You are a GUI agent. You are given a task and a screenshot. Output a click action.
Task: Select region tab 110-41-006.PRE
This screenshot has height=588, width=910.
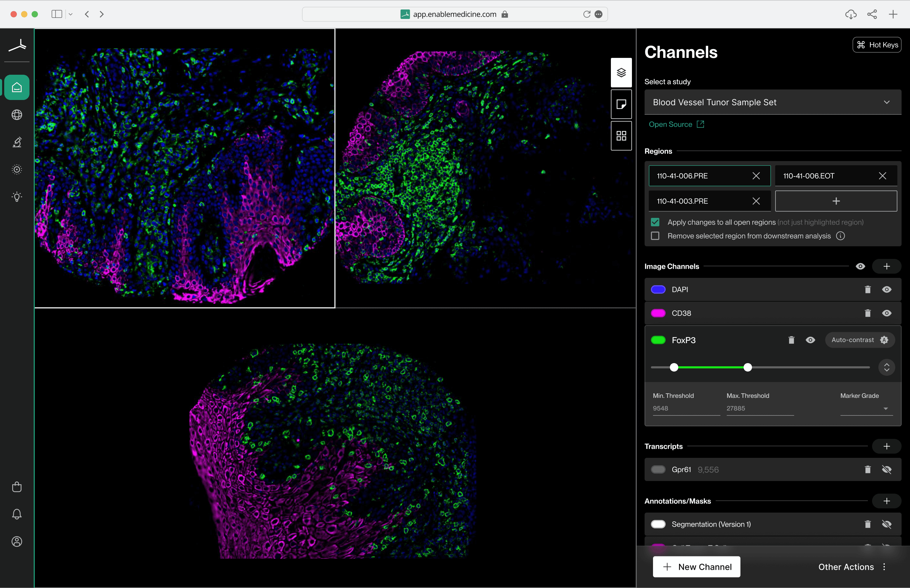point(710,176)
